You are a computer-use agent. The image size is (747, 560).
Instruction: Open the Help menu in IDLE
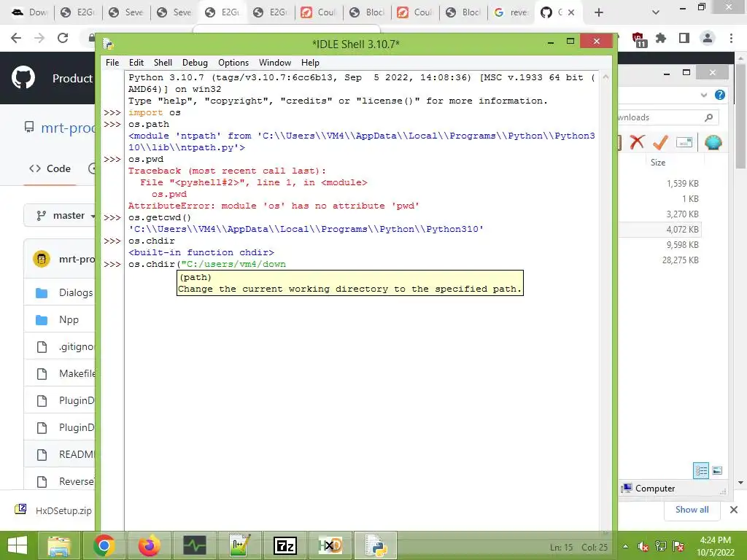pyautogui.click(x=310, y=63)
